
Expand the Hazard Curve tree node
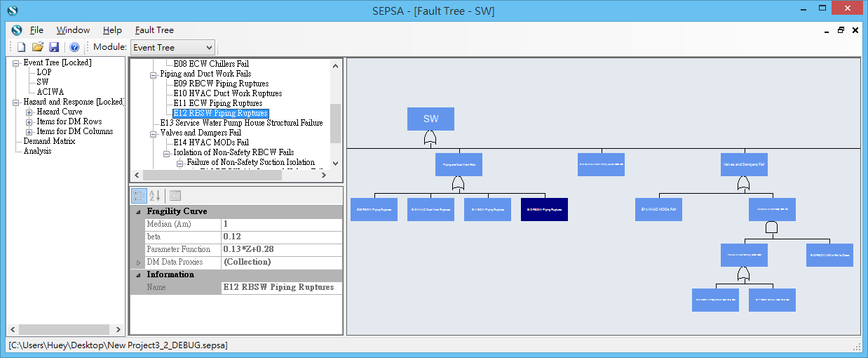point(29,112)
